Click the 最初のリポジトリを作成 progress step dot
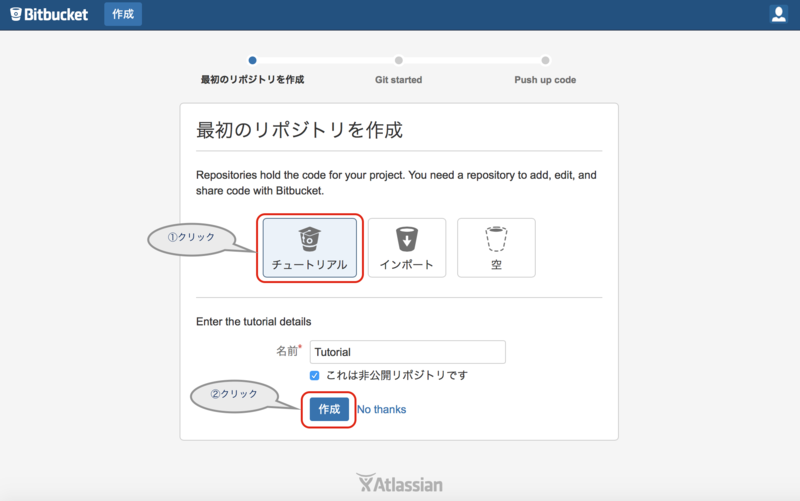This screenshot has height=501, width=800. click(x=252, y=60)
